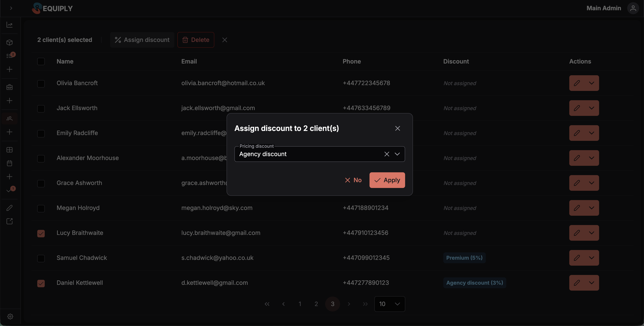Edit Olivia Bancroft with the pencil icon
Viewport: 644px width, 326px height.
pos(577,83)
